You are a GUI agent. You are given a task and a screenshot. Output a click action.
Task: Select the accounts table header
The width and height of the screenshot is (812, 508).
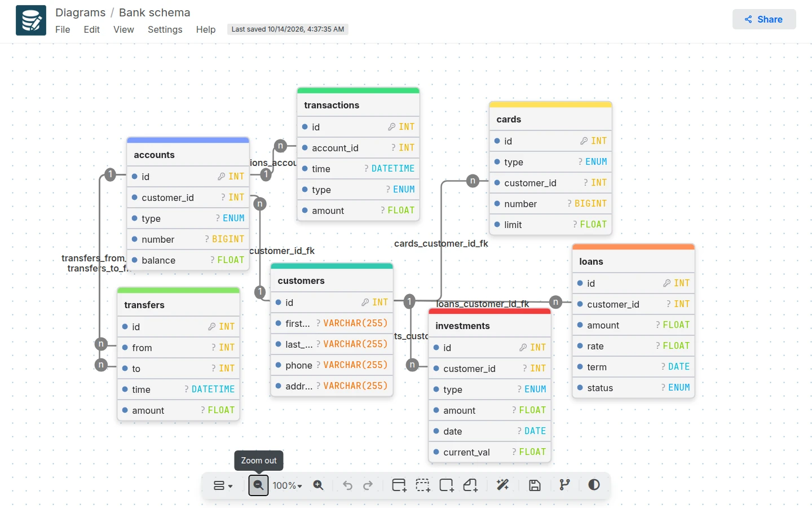(x=188, y=155)
